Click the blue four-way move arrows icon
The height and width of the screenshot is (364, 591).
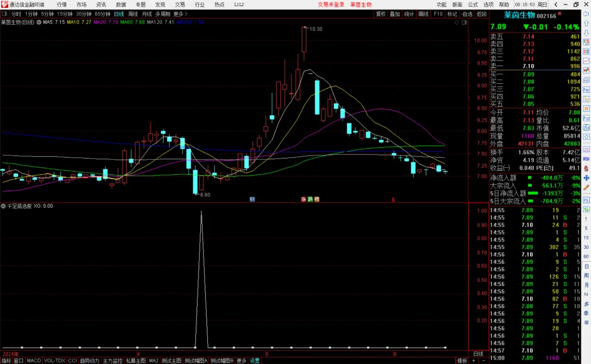(586, 178)
